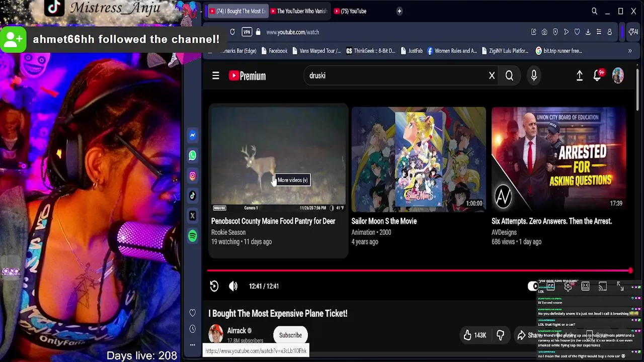Open the site lock security icon

click(258, 32)
